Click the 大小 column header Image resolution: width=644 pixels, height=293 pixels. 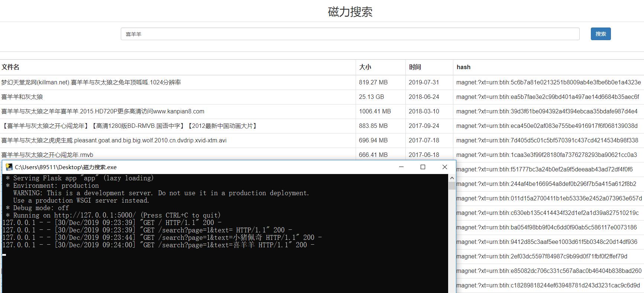click(x=365, y=67)
